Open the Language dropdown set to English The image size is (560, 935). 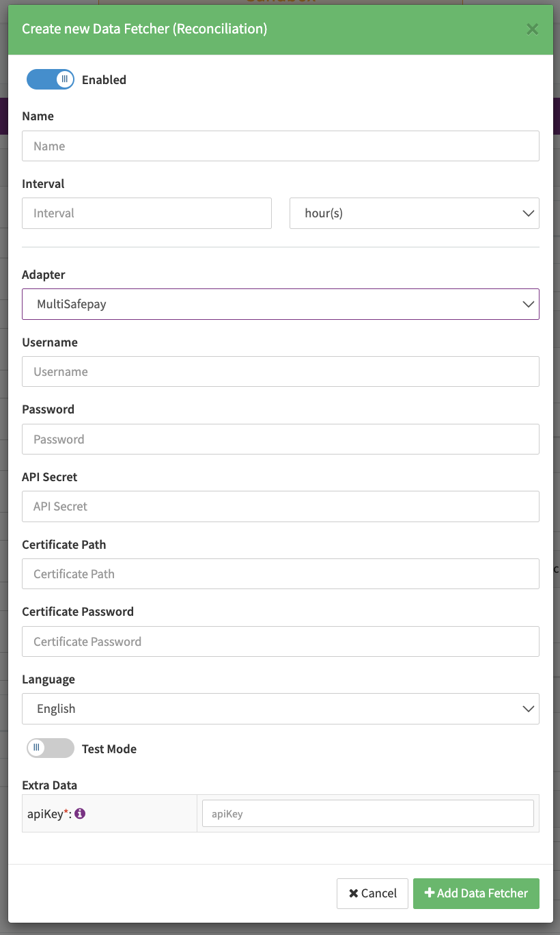point(280,709)
